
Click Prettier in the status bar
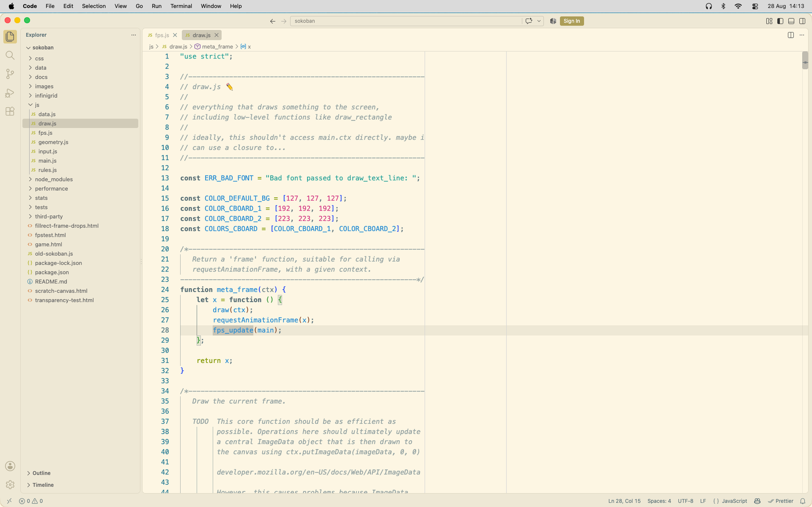pos(781,501)
